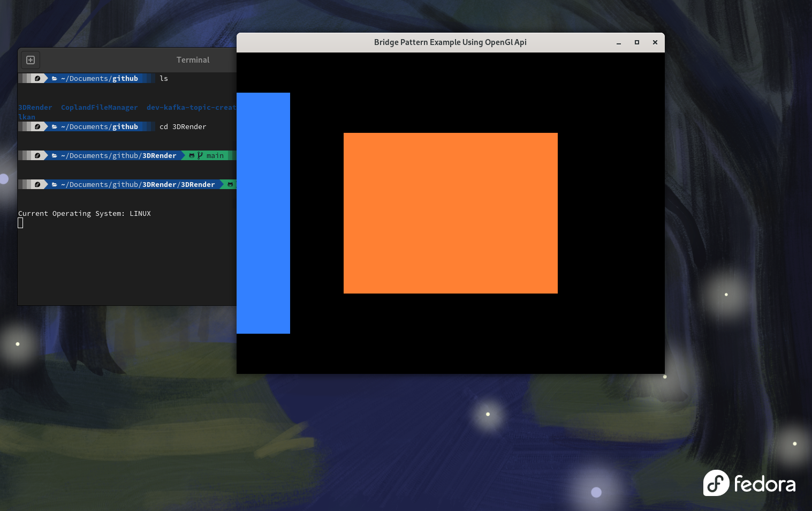Viewport: 812px width, 511px height.
Task: Click the git branch icon beside main
Action: coord(200,156)
